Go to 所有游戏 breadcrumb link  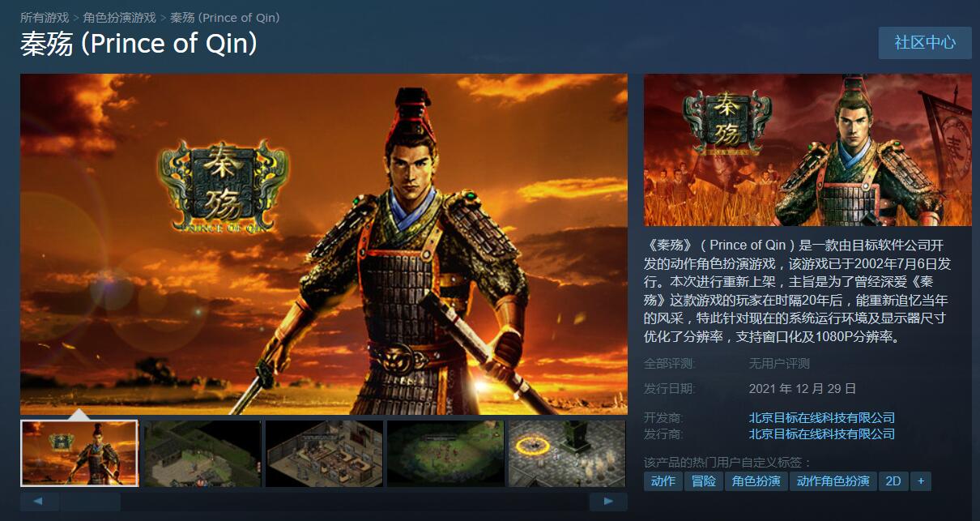[45, 18]
